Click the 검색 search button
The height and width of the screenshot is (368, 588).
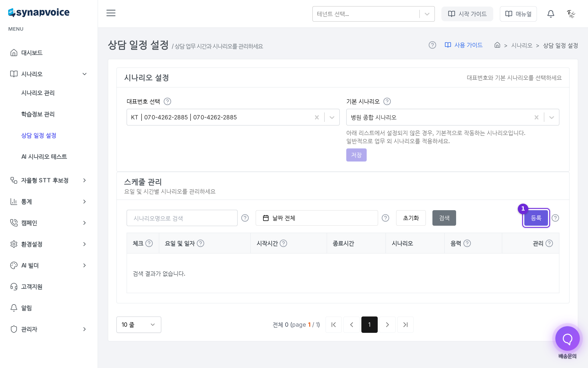coord(444,218)
